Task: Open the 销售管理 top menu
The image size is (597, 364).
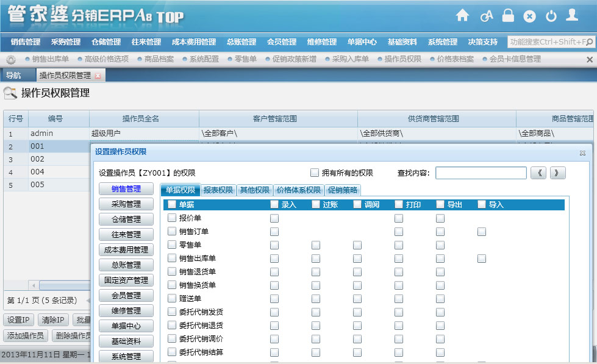Action: [26, 42]
